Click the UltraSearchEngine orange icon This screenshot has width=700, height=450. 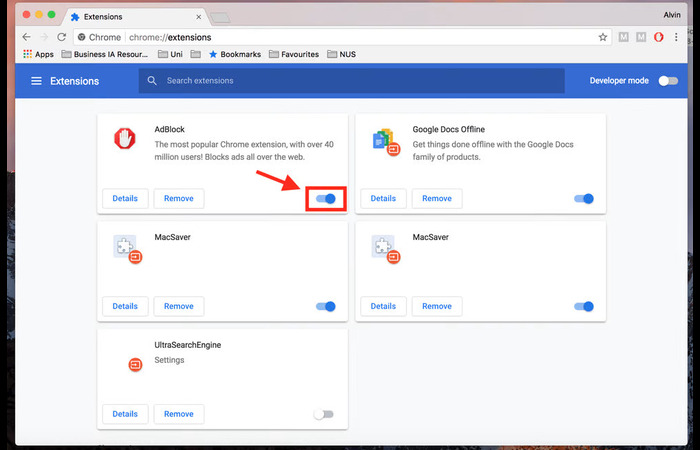pos(135,365)
